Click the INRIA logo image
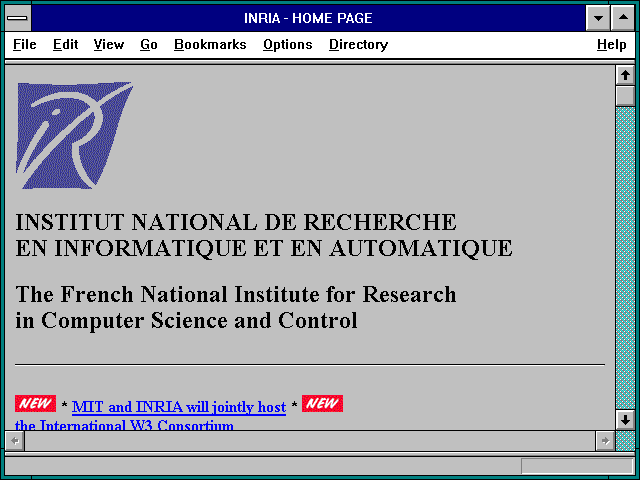The width and height of the screenshot is (640, 480). (x=74, y=135)
